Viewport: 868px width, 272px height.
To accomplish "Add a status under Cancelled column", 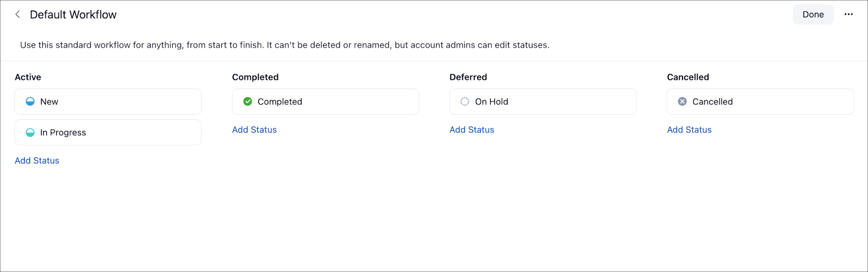I will (690, 130).
